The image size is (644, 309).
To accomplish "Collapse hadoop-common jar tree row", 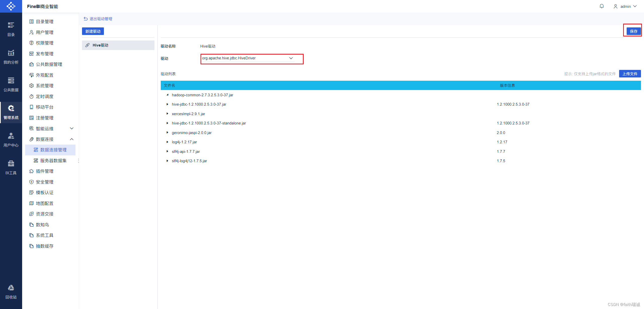I will point(167,95).
